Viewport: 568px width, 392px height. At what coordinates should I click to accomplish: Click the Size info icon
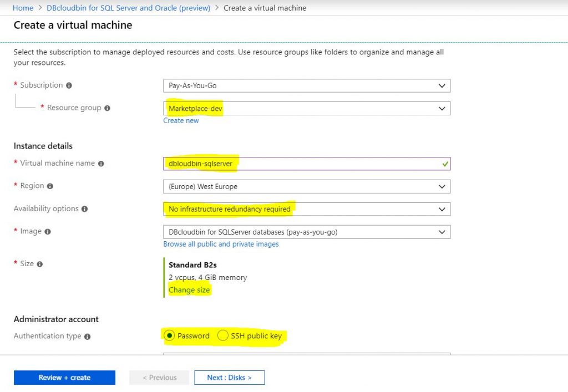[40, 264]
